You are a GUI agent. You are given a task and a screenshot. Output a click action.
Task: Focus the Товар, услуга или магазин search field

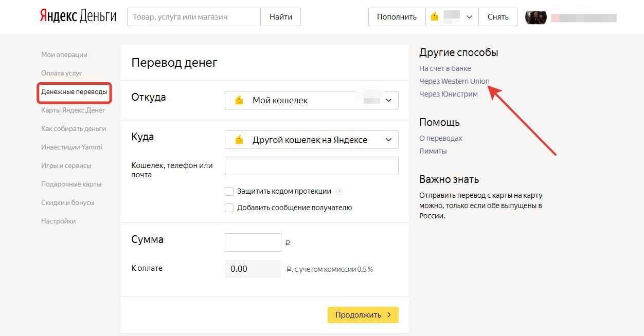click(194, 17)
